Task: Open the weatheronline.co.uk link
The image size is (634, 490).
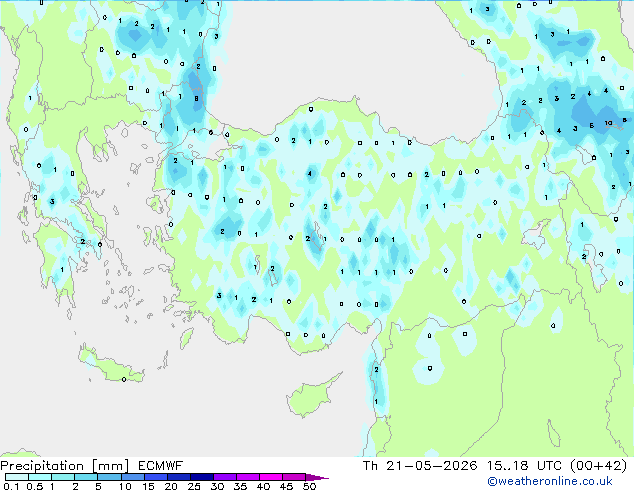Action: pyautogui.click(x=550, y=481)
